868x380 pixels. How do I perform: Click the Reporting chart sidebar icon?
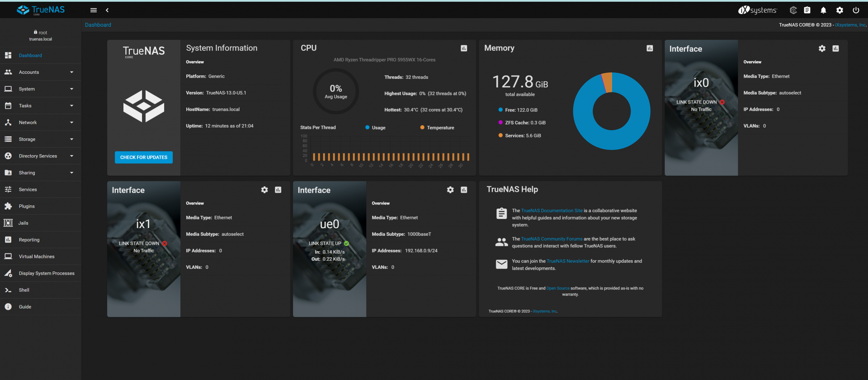point(8,240)
